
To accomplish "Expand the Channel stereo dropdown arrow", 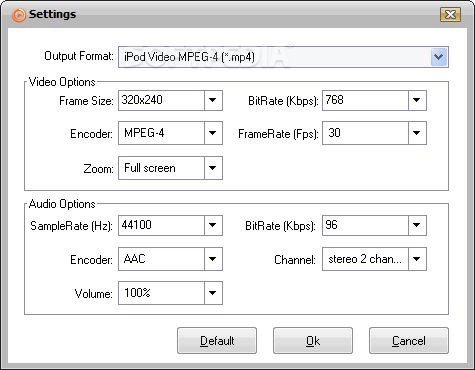I will coord(417,259).
